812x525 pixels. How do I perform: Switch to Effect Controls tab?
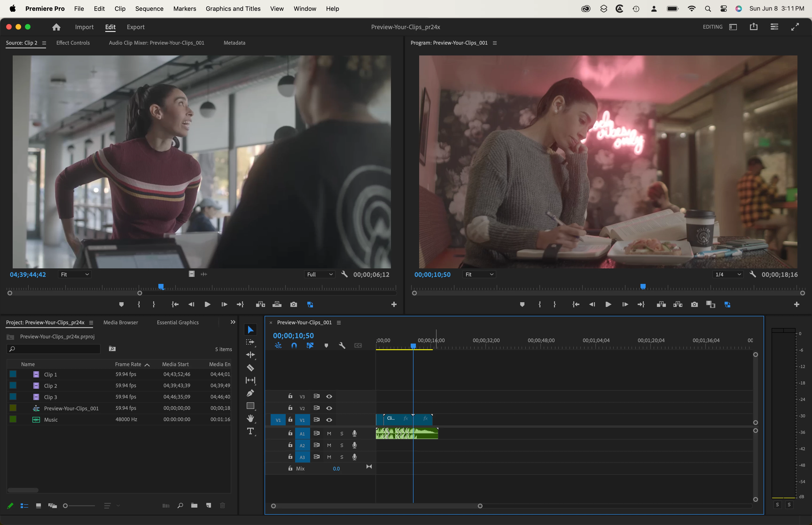click(x=73, y=43)
